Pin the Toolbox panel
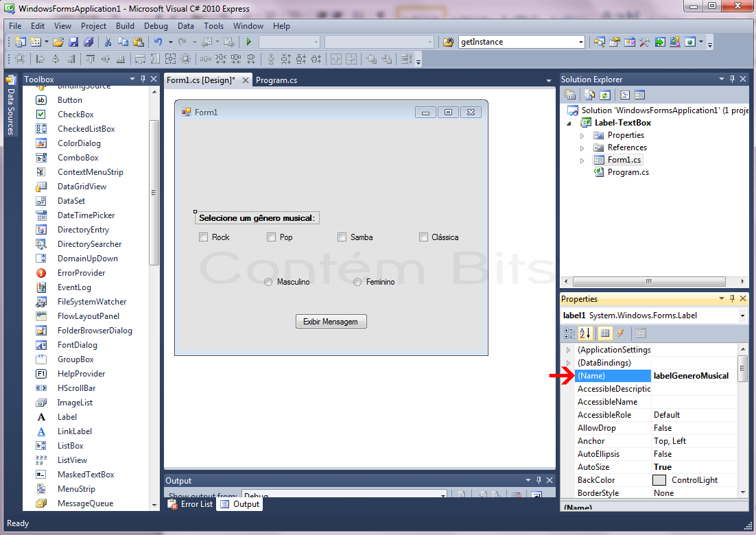 143,79
